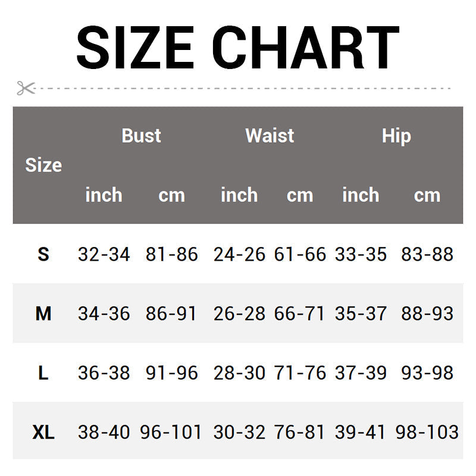Click the 76-81 waist cm value
The height and width of the screenshot is (476, 476).
(300, 432)
